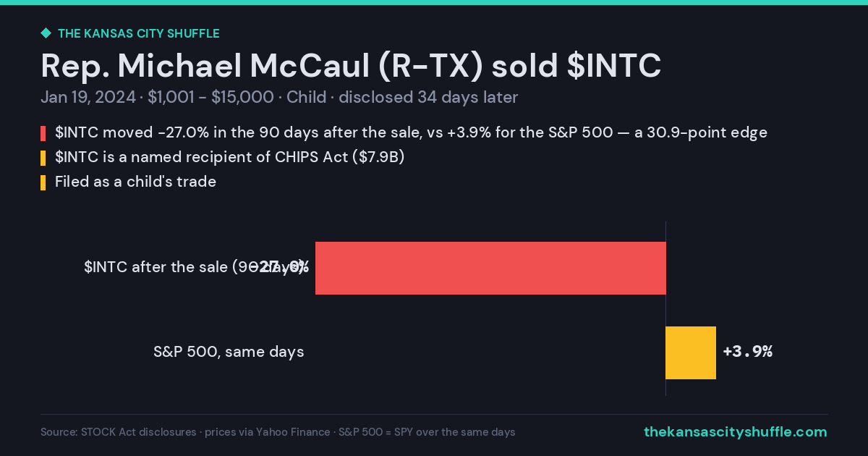Click the +3.9% value label

pos(748,352)
